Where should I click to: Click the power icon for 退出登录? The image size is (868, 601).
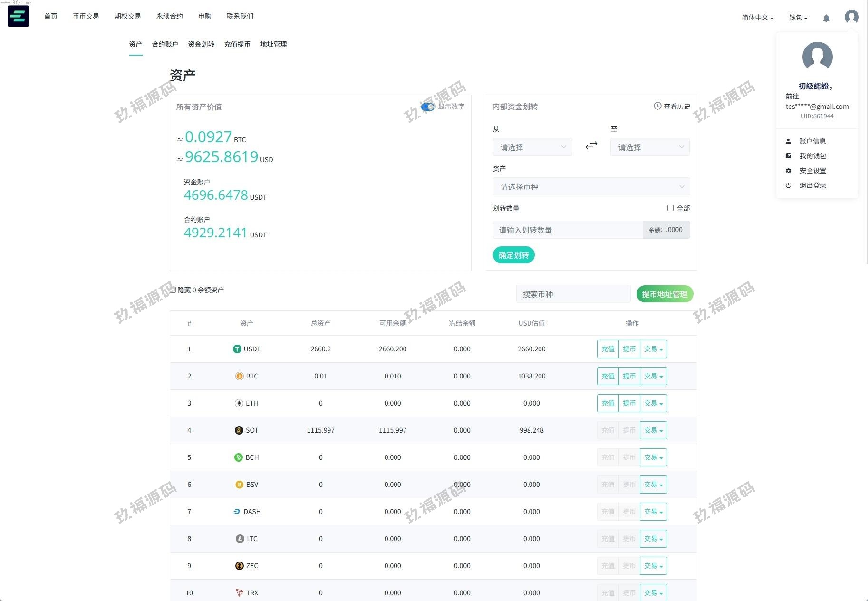pos(788,185)
